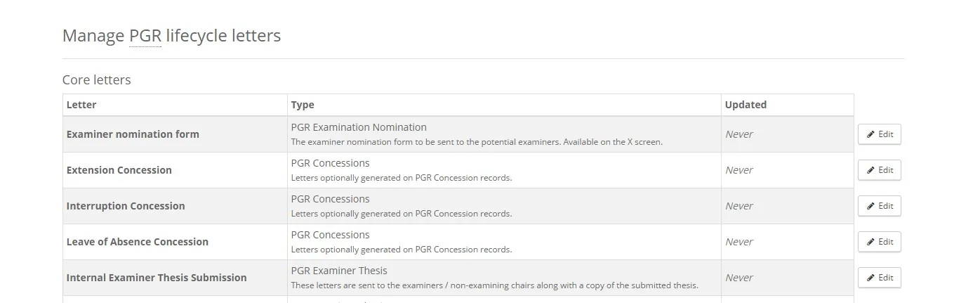980x303 pixels.
Task: Click the PGR Examination Nomination type text
Action: (x=359, y=127)
